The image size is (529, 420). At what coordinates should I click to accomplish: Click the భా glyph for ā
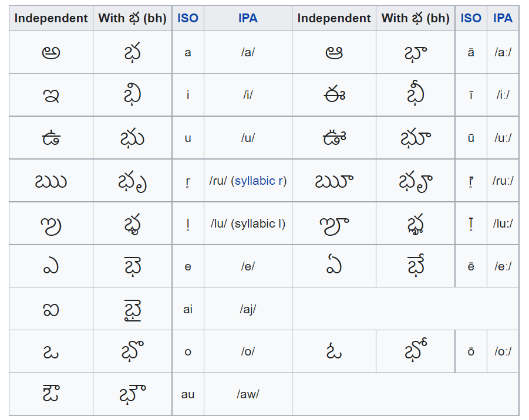(416, 53)
